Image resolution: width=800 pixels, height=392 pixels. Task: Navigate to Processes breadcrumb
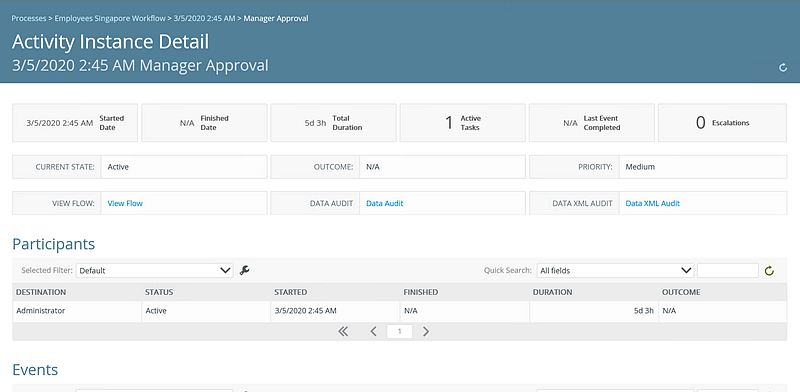[29, 18]
